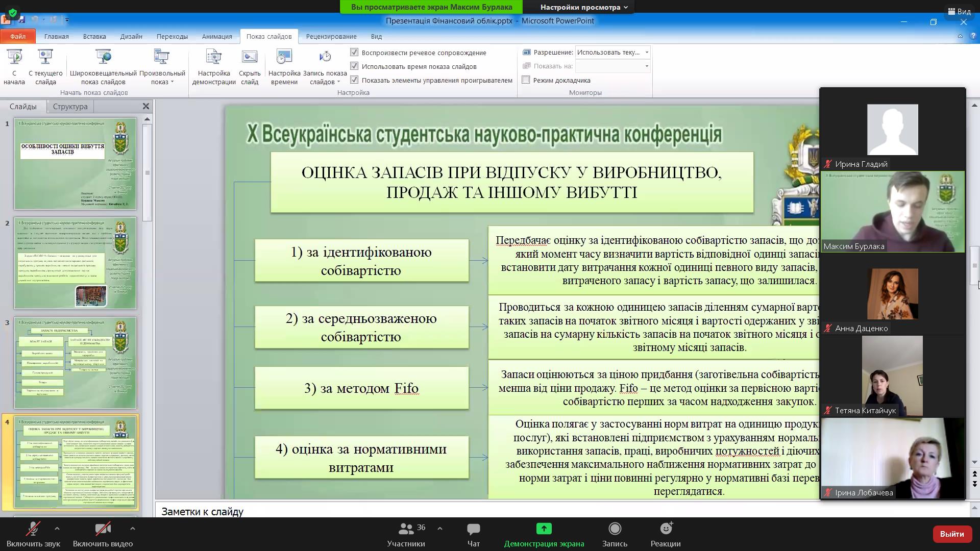Viewport: 980px width, 551px height.
Task: Uncheck 'Воспроизвести речевое сопровождение' checkbox
Action: (354, 53)
